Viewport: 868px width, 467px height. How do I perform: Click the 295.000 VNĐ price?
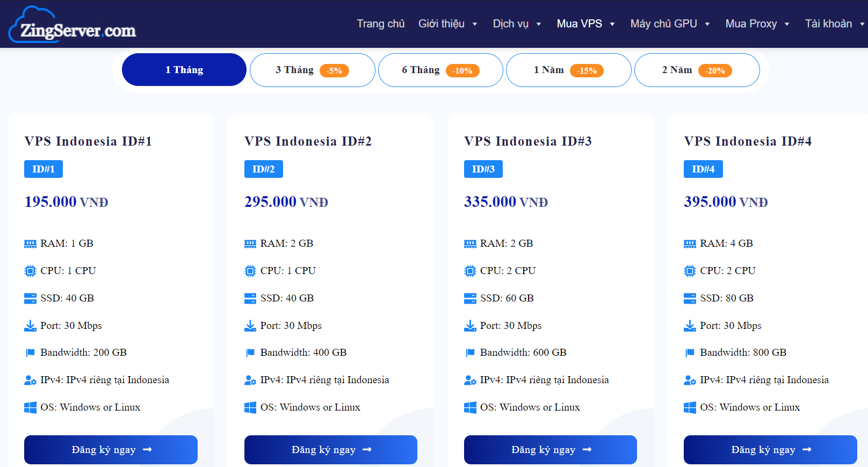click(286, 202)
